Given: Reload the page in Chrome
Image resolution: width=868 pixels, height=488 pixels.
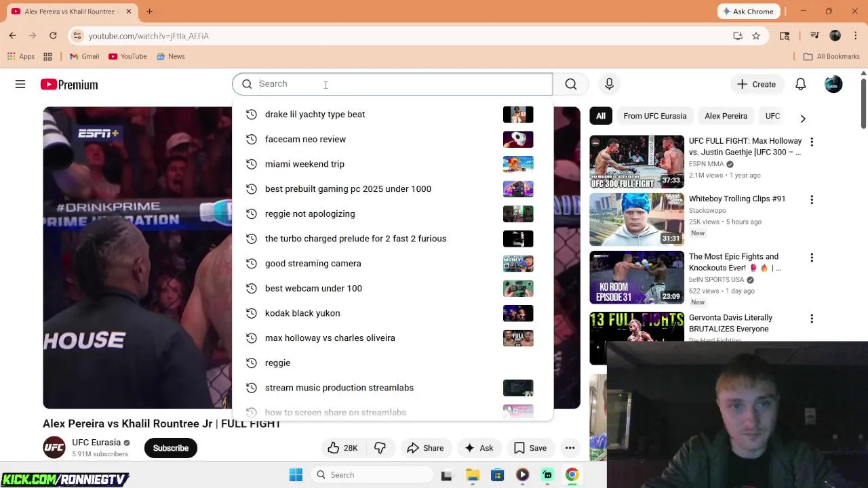Looking at the screenshot, I should click(x=53, y=35).
